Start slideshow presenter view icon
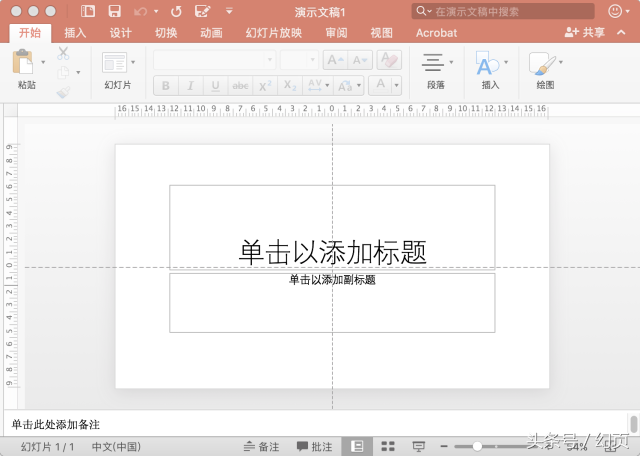 pyautogui.click(x=419, y=446)
